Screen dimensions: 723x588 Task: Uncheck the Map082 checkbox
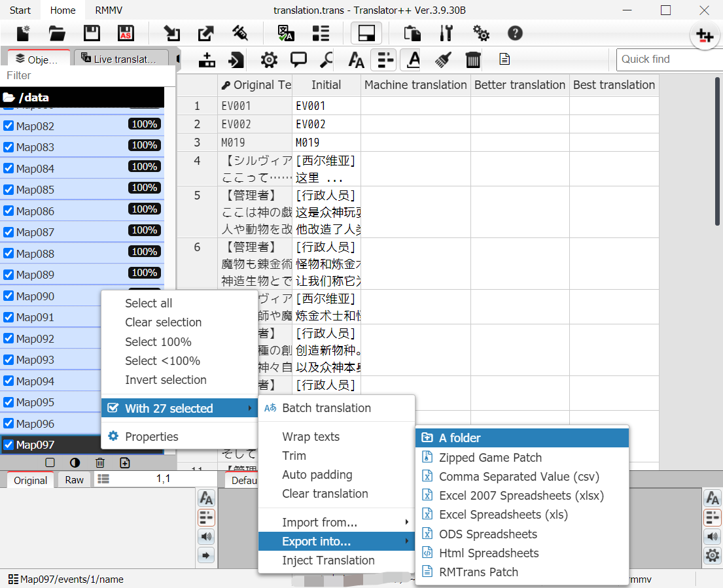9,126
